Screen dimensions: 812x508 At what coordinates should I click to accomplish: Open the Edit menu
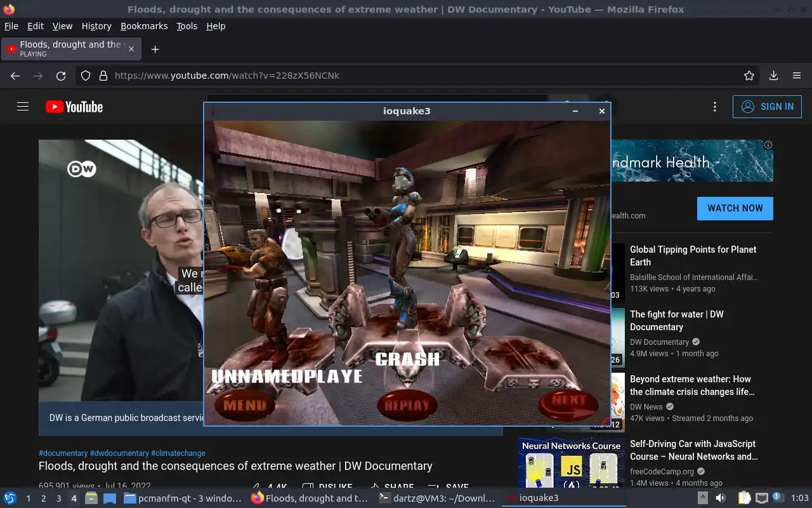click(x=36, y=26)
